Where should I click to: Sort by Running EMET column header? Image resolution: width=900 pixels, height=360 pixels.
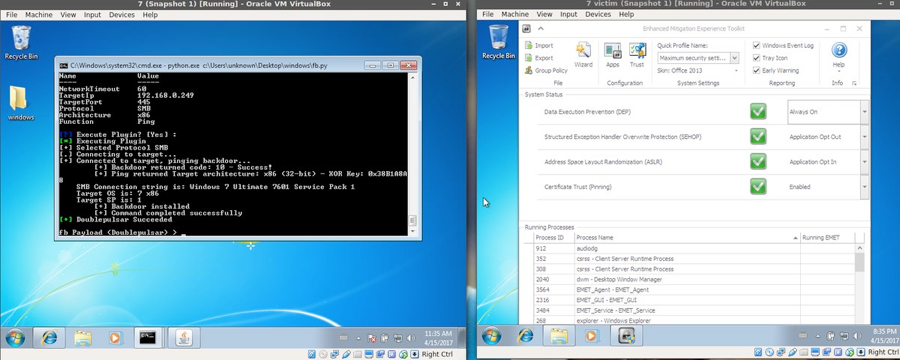point(827,238)
